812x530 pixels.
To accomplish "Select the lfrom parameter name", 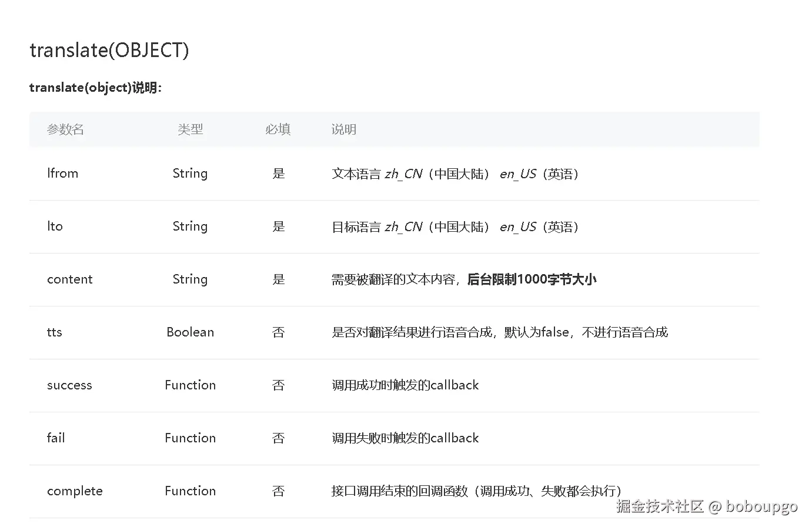I will (x=62, y=174).
